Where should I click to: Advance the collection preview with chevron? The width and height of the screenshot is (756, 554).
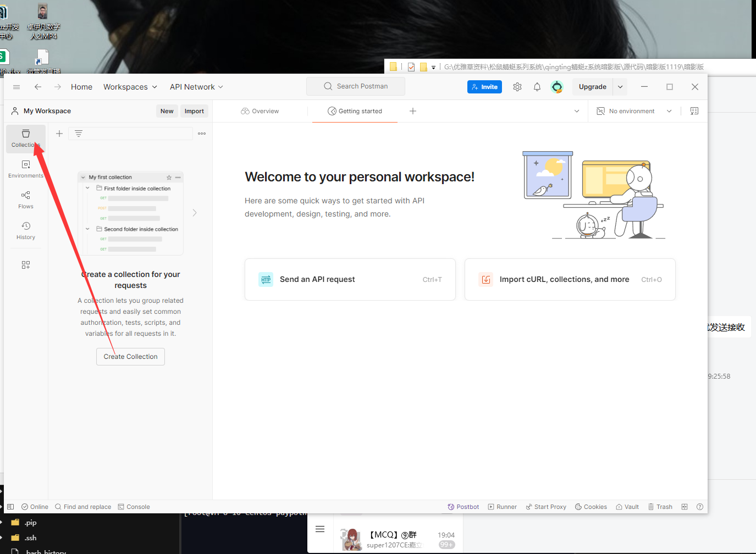tap(195, 213)
